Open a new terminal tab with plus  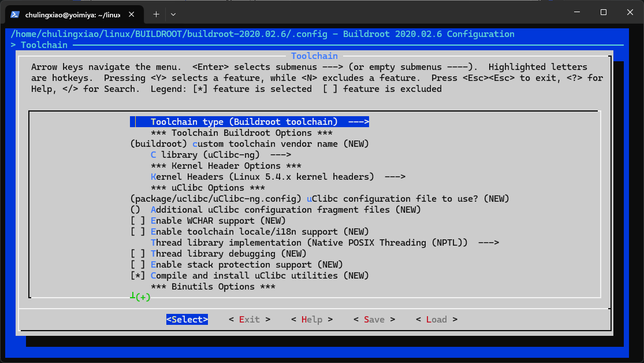click(x=156, y=14)
